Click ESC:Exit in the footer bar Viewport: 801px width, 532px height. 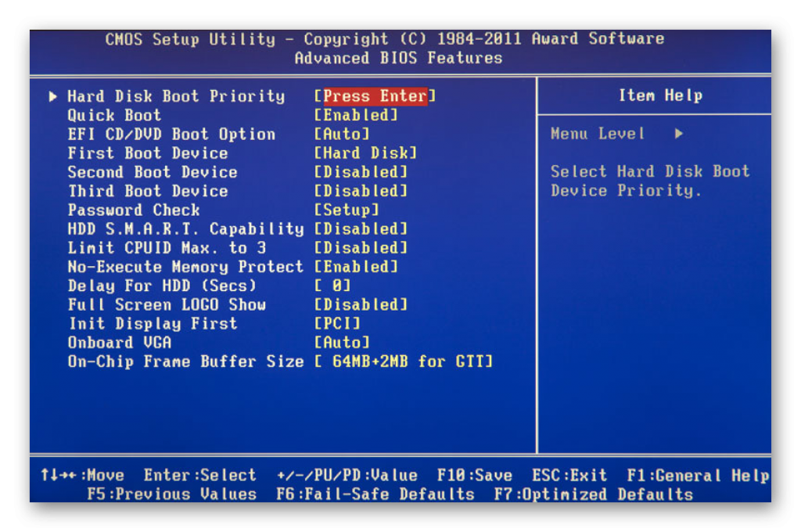(569, 476)
